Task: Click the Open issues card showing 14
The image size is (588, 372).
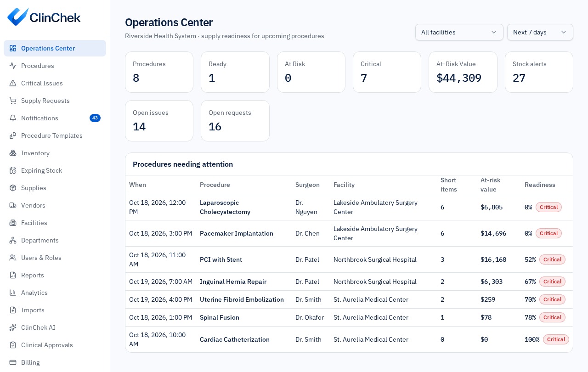Action: (159, 121)
